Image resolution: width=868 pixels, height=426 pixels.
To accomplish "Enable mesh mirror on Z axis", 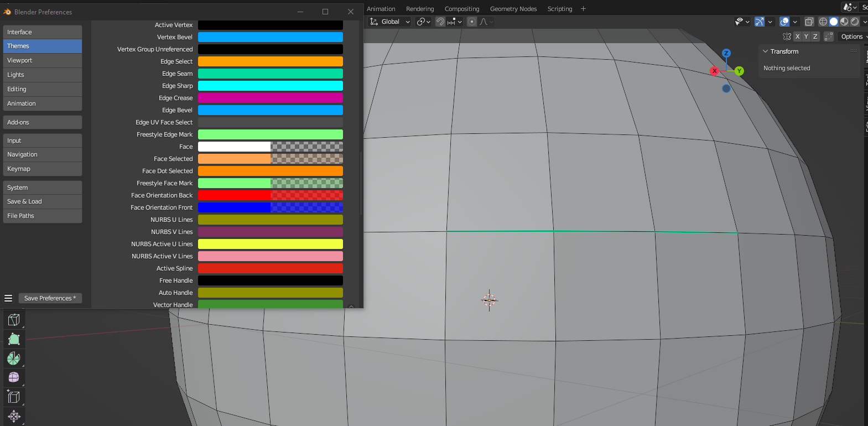I will coord(815,37).
